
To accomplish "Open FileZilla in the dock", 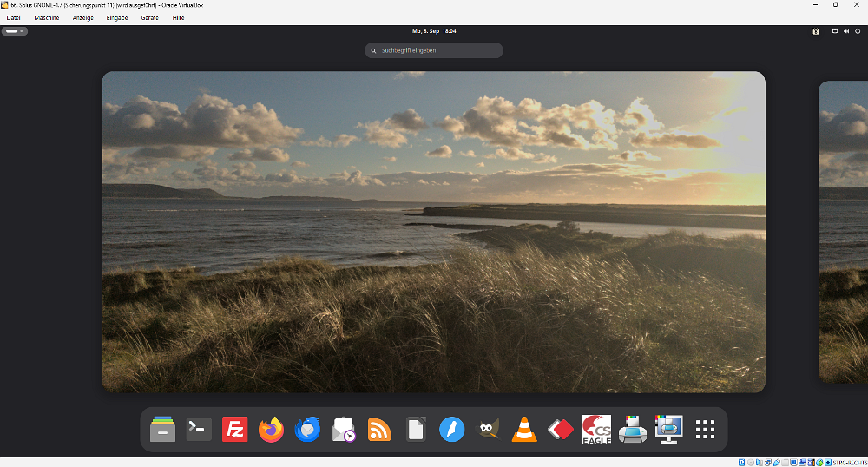I will (235, 429).
